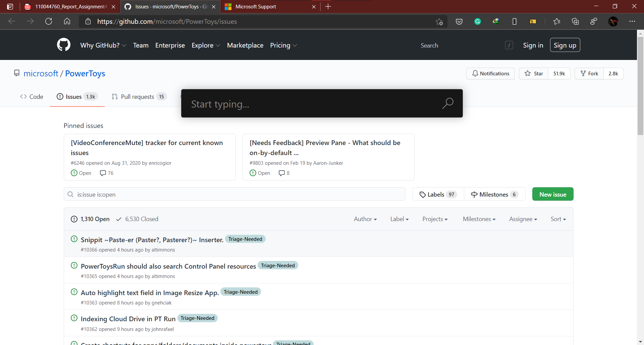Click the Notifications bell button
Image resolution: width=644 pixels, height=345 pixels.
coord(490,73)
